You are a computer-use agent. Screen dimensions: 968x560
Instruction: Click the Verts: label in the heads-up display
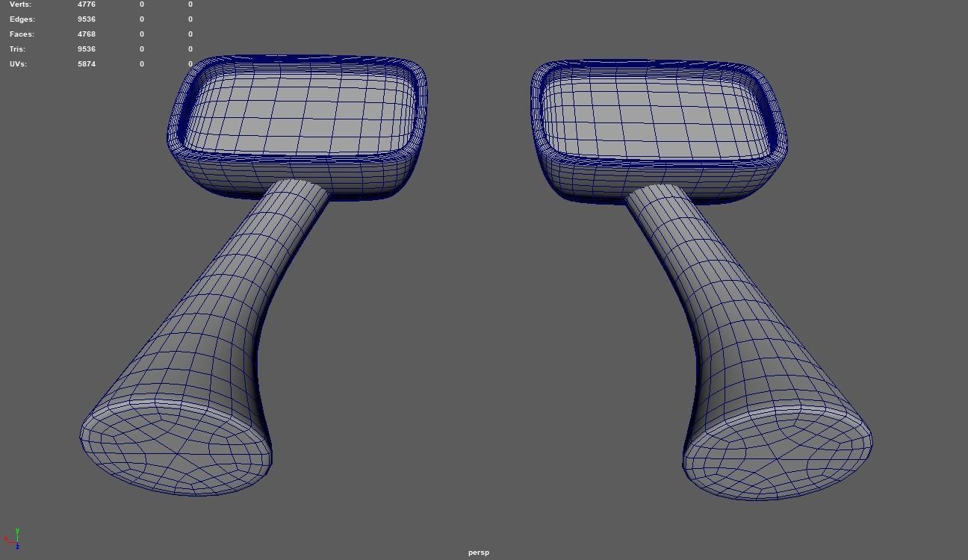20,4
